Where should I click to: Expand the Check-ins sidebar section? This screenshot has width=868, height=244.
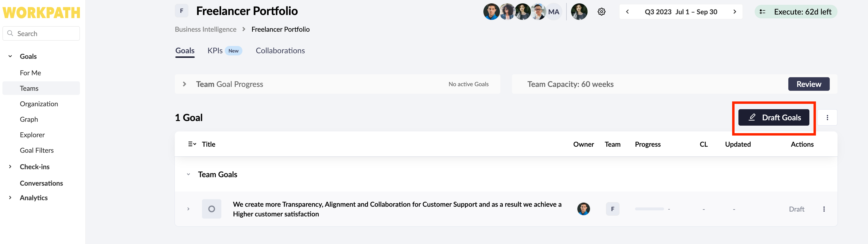pos(10,167)
